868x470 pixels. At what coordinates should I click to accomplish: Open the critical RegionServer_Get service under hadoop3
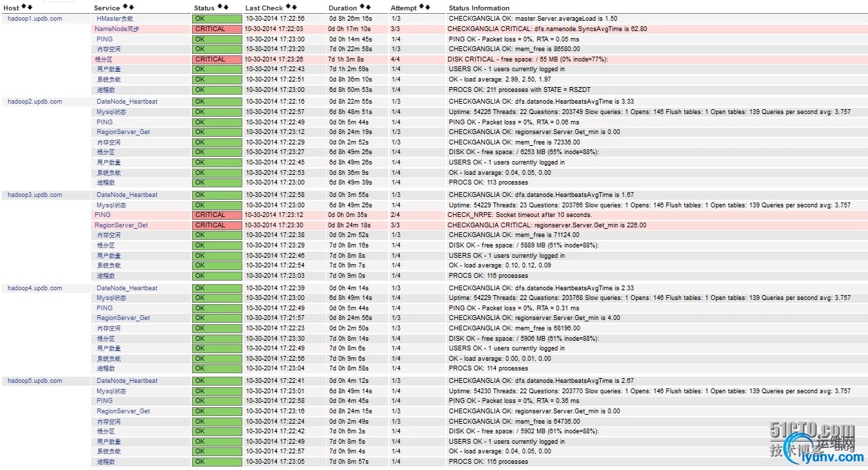[x=121, y=225]
